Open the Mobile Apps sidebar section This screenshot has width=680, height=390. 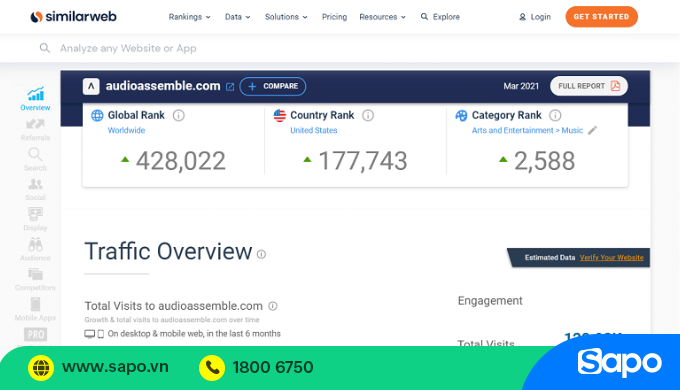point(35,309)
